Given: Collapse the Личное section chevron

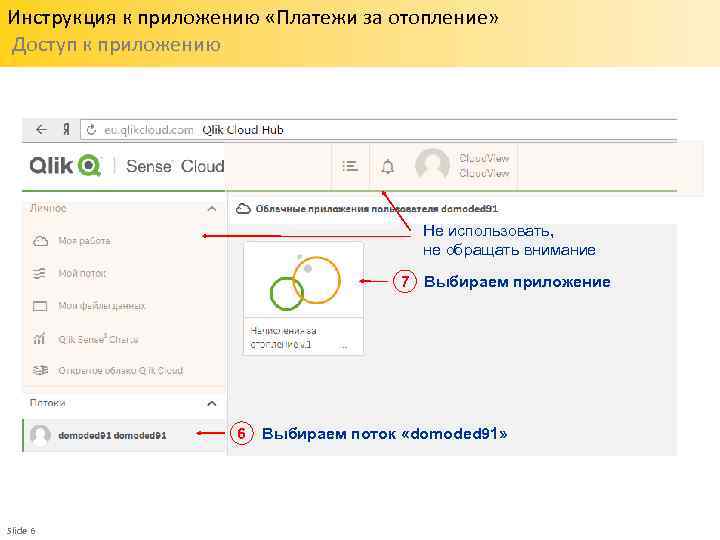Looking at the screenshot, I should click(x=212, y=209).
